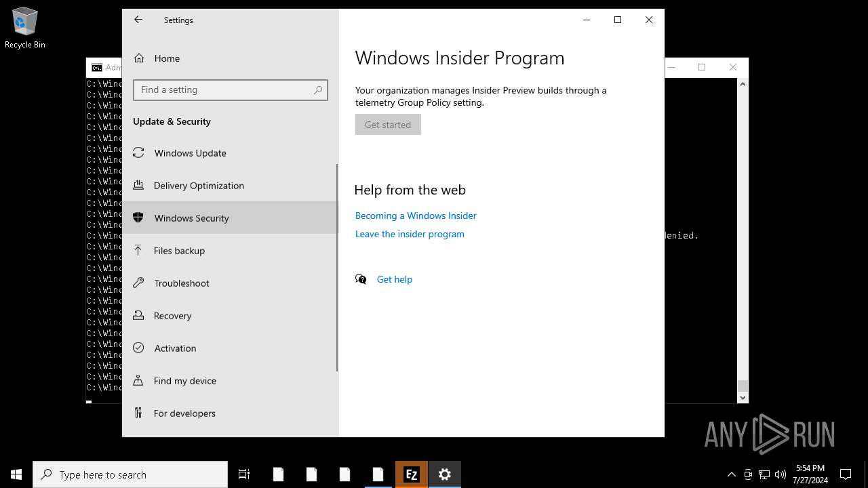Maximize the Settings window
The width and height of the screenshot is (868, 488).
coord(618,20)
